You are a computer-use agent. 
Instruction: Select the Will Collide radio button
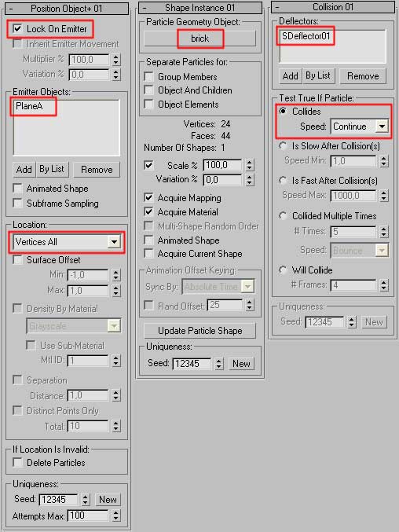tap(283, 270)
